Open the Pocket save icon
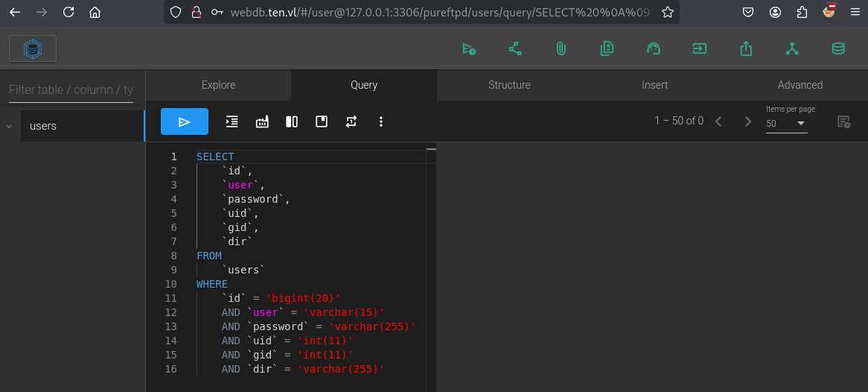868x392 pixels. pos(748,12)
